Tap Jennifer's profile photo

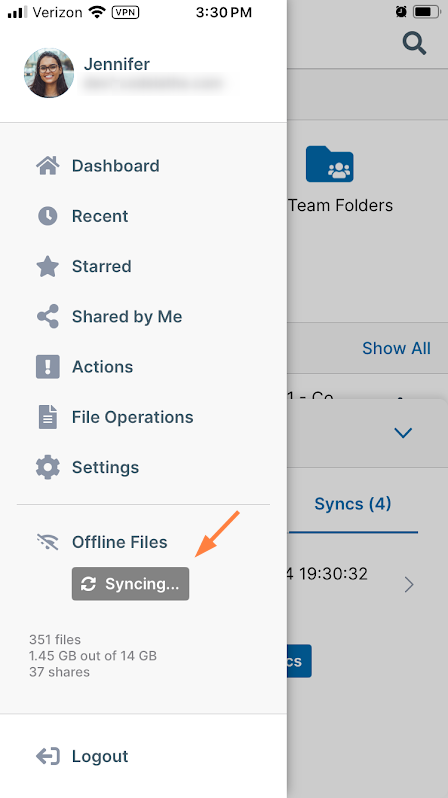tap(49, 73)
